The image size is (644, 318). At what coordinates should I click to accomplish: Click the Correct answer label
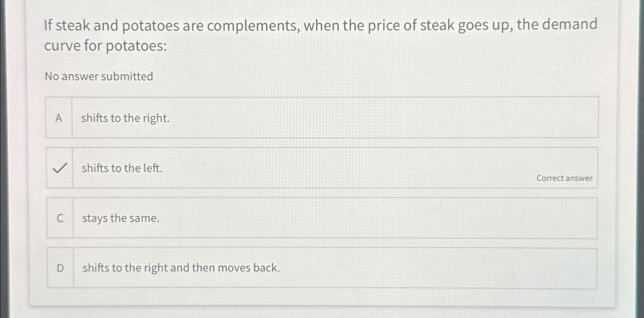point(564,178)
